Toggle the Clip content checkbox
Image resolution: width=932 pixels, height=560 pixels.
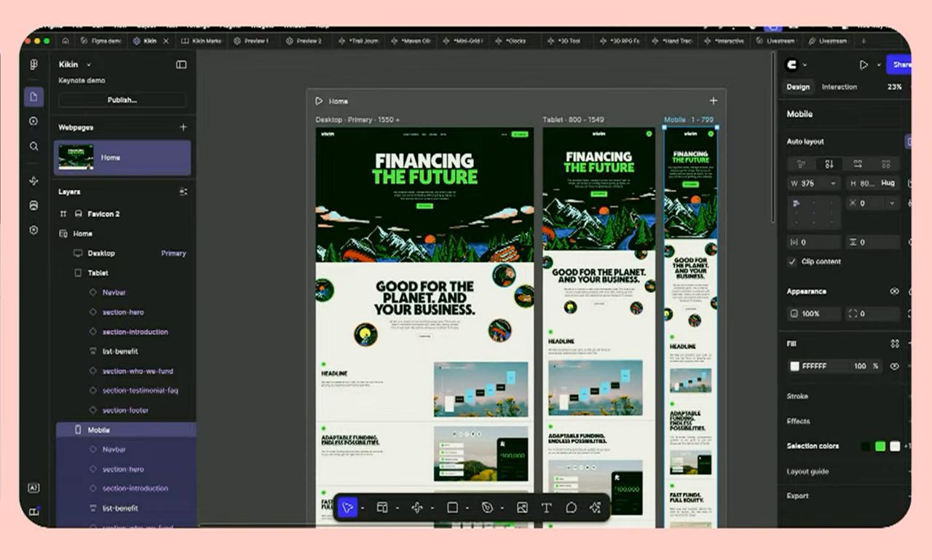(x=792, y=261)
